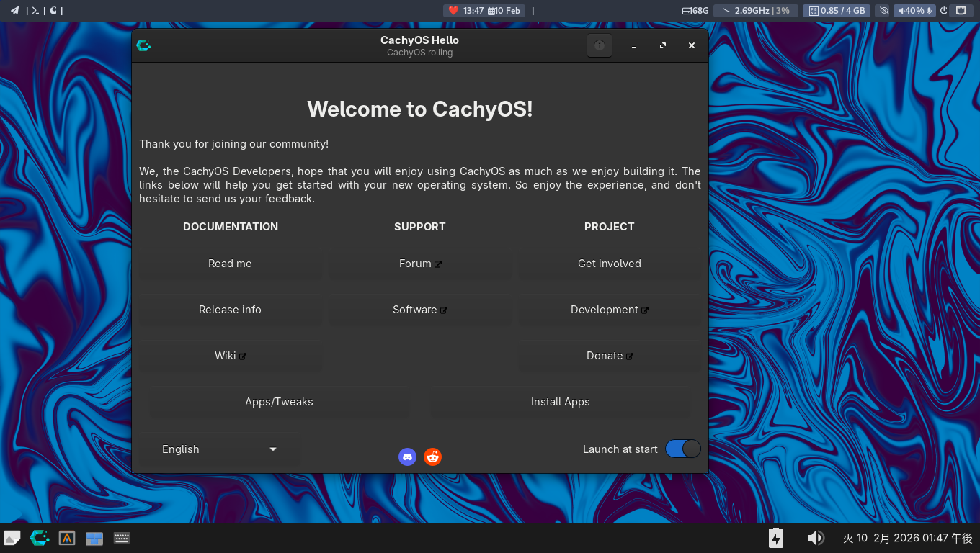Click the CachyOS Hello window title
Screen dimensions: 980x553
point(420,40)
